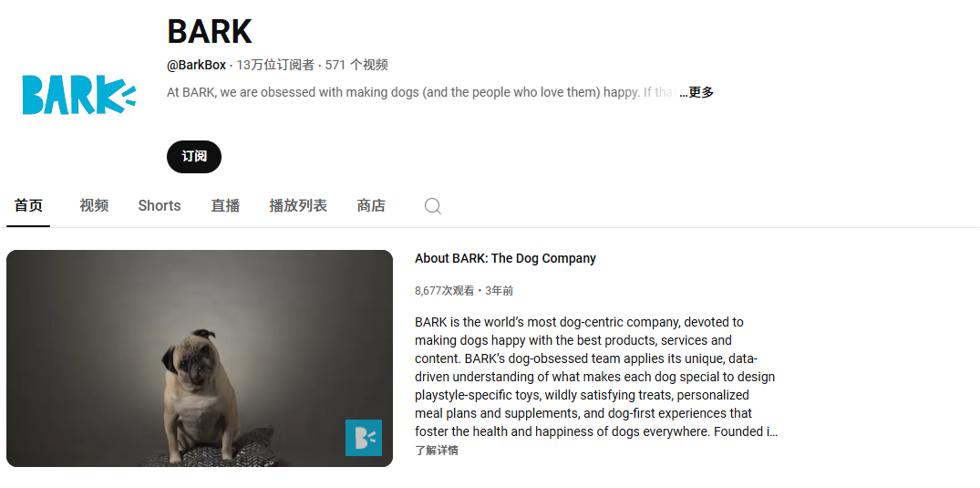This screenshot has width=980, height=488.
Task: Open channel search magnifier icon
Action: (432, 206)
